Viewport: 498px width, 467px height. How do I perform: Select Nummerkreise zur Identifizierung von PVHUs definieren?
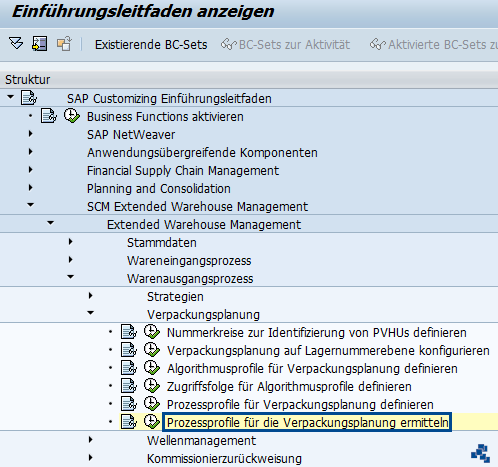tap(317, 333)
